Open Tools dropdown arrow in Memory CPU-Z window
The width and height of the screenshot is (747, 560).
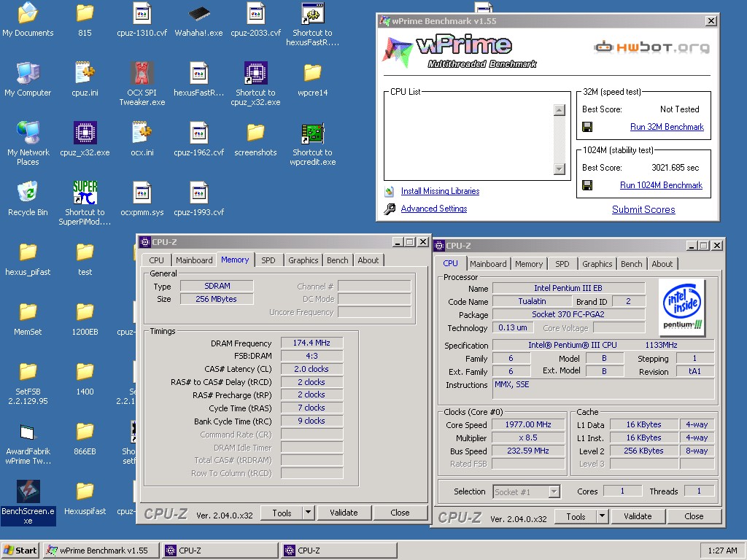309,513
